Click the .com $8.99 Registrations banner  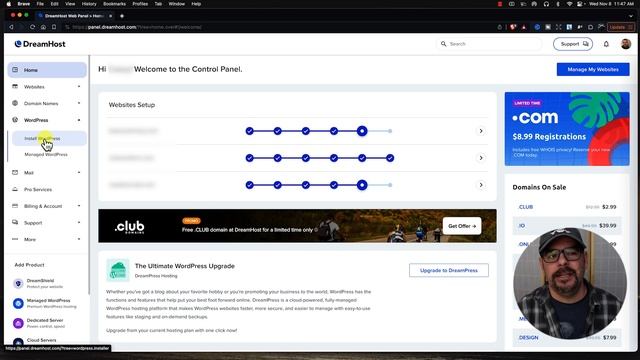click(567, 129)
